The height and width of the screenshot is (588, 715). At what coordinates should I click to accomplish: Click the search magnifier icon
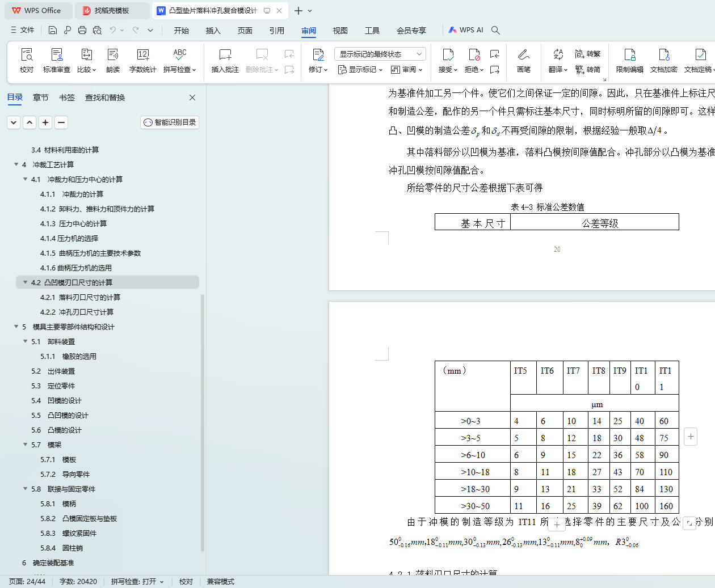pyautogui.click(x=495, y=30)
